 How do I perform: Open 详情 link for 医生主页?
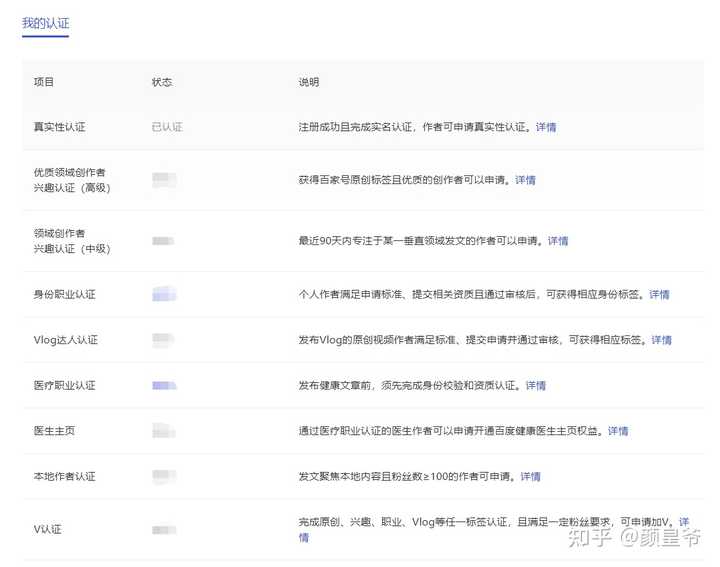[618, 431]
